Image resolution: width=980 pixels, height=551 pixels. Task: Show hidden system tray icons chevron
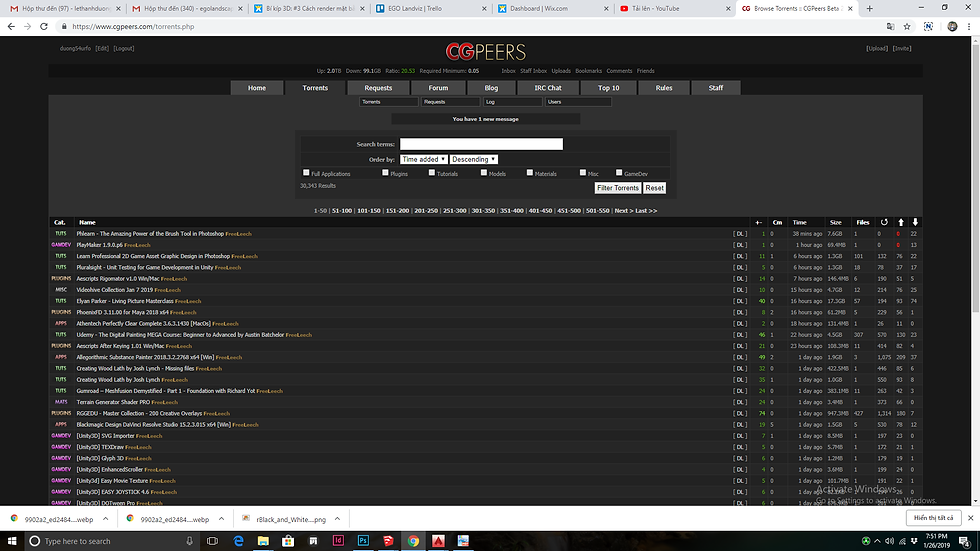[878, 541]
